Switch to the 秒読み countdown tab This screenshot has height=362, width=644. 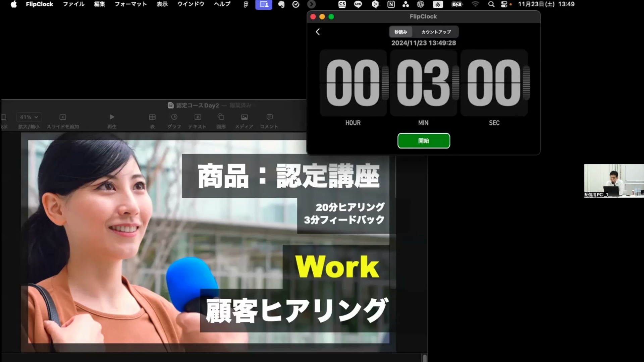click(401, 32)
